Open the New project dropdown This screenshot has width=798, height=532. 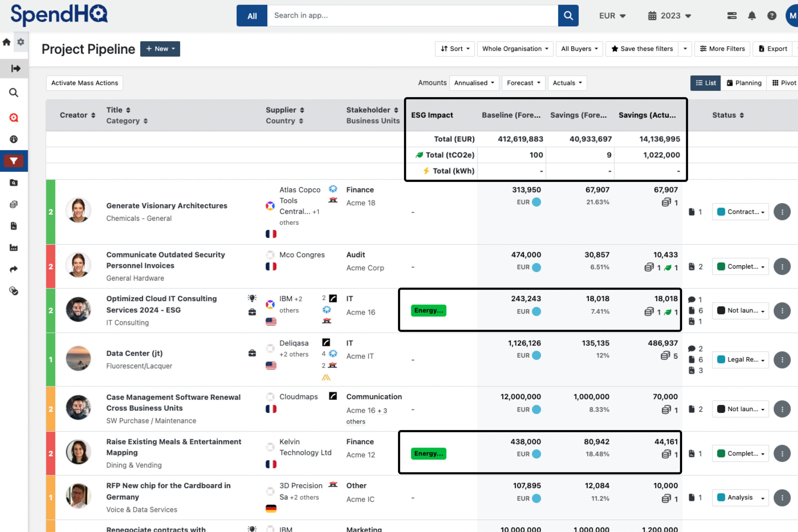click(160, 49)
